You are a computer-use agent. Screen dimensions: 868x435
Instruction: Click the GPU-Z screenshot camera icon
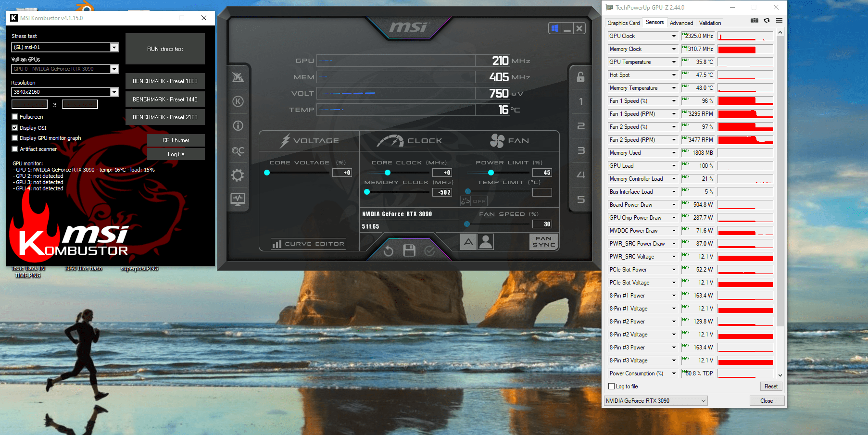coord(755,20)
